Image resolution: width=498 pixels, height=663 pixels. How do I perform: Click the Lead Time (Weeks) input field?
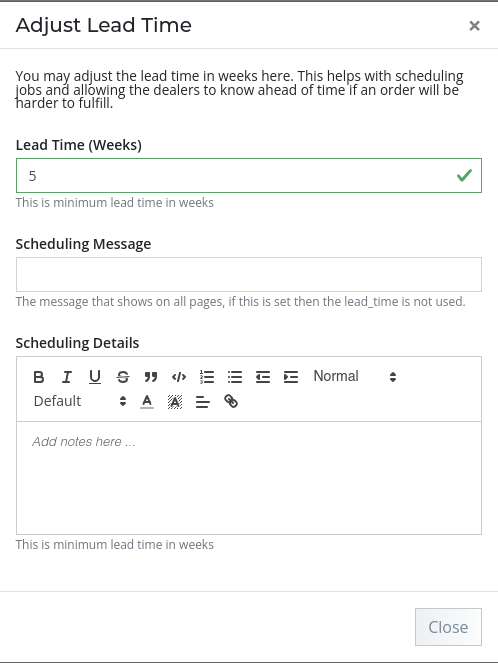[x=249, y=175]
